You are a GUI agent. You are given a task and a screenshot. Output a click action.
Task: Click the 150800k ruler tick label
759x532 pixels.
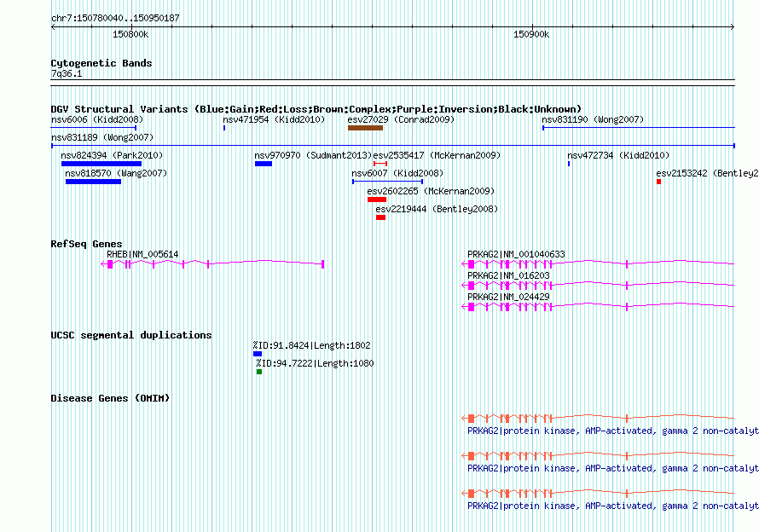(130, 34)
